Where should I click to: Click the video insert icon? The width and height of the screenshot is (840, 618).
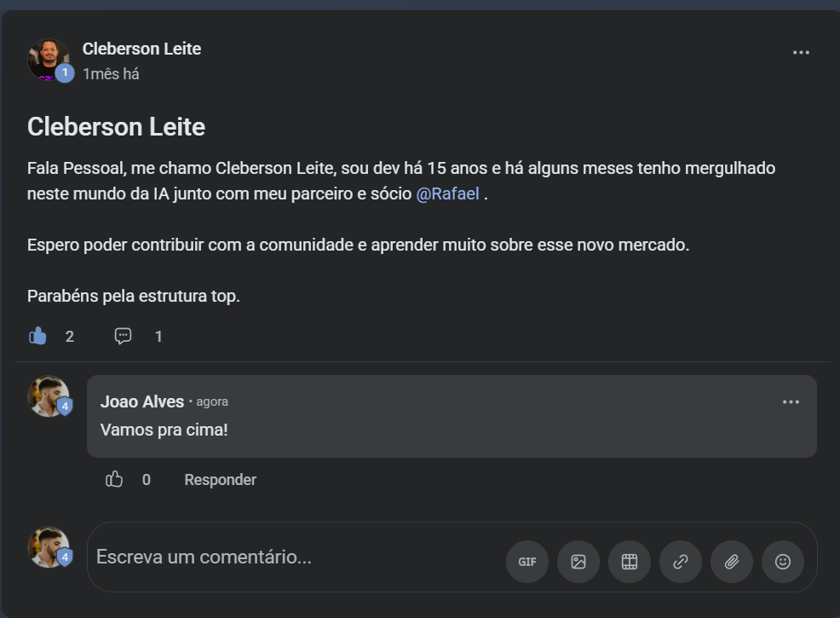pos(630,562)
